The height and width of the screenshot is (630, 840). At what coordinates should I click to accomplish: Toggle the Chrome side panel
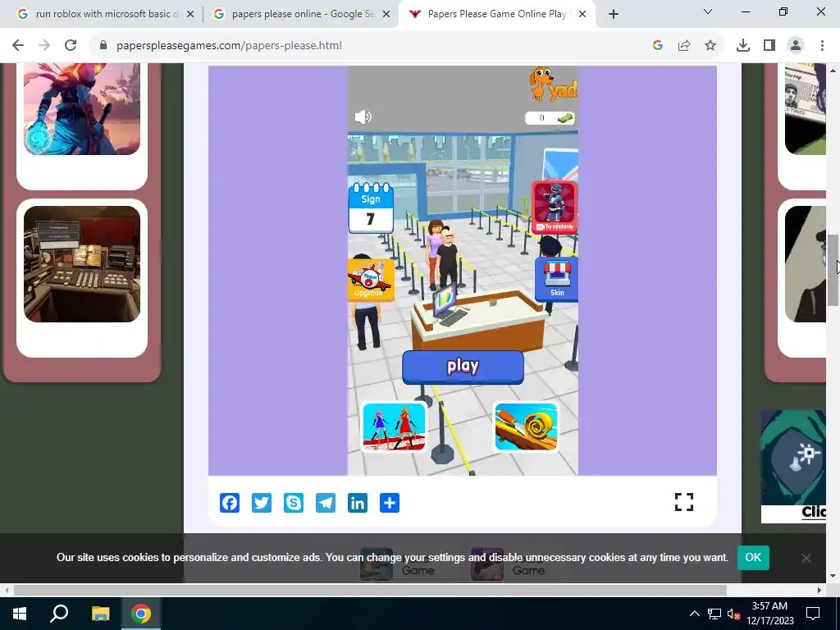pyautogui.click(x=769, y=46)
